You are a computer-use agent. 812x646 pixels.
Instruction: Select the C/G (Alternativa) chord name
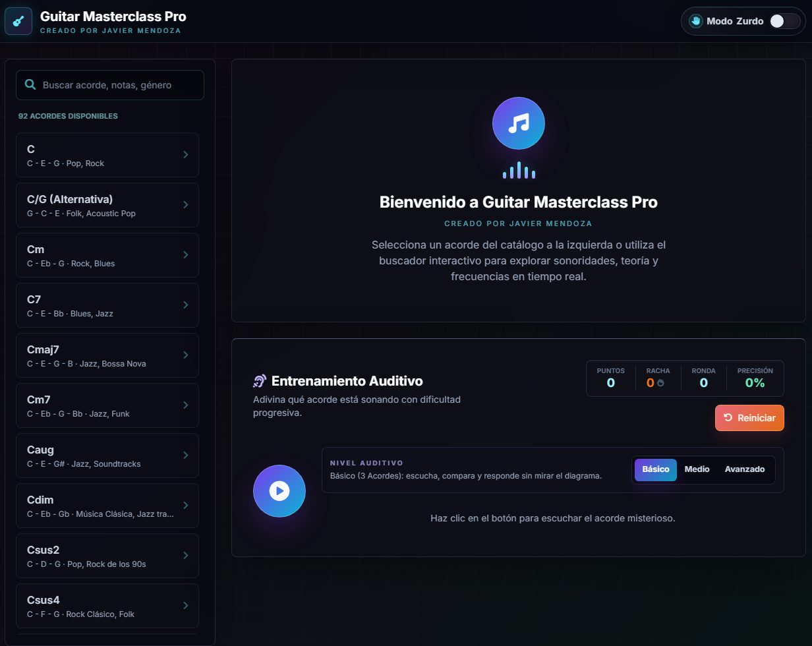(x=70, y=199)
